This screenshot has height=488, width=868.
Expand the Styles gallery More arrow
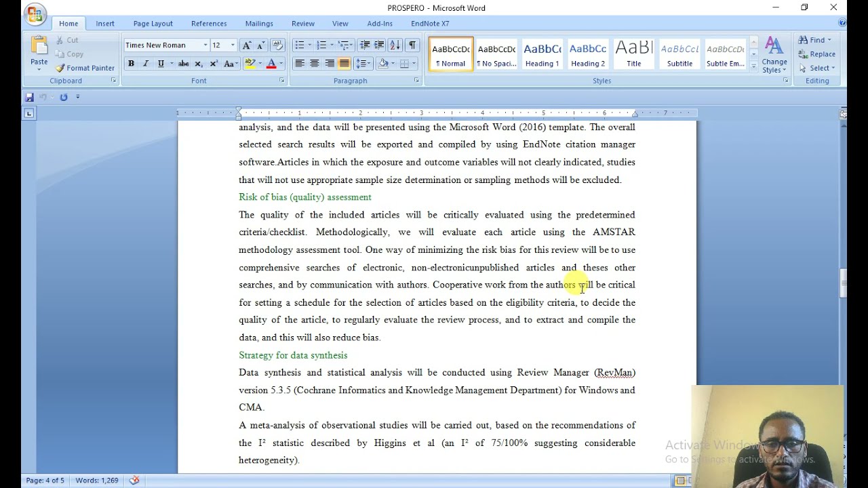click(x=754, y=66)
